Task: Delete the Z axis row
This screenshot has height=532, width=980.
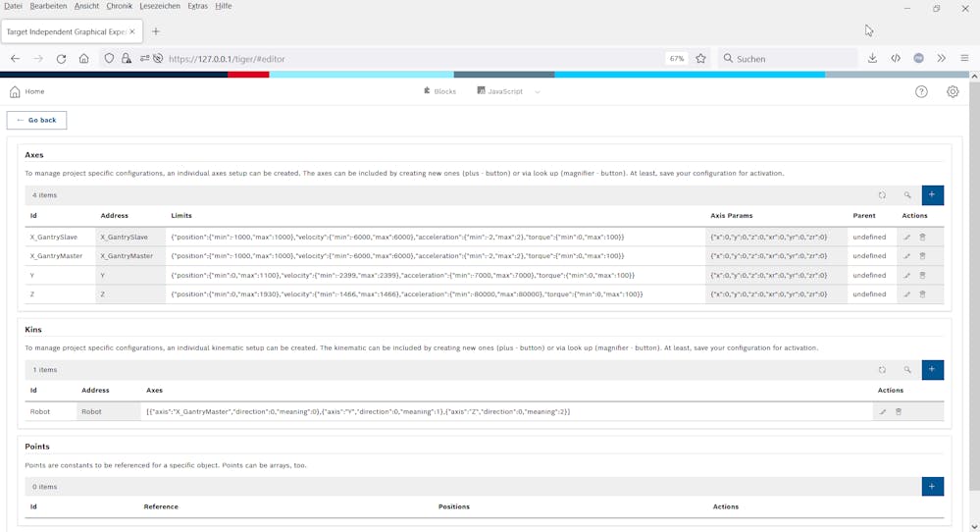Action: (x=922, y=294)
